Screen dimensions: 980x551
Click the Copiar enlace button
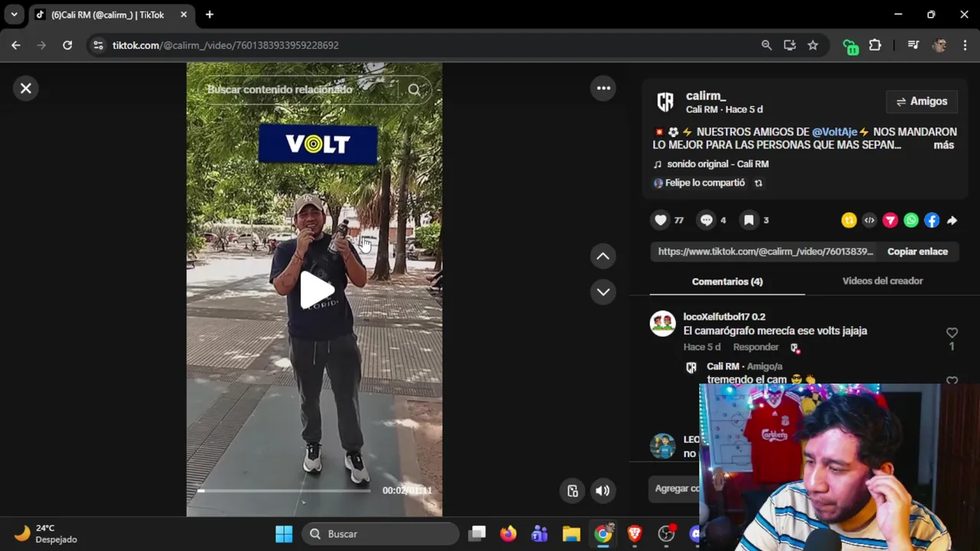917,251
